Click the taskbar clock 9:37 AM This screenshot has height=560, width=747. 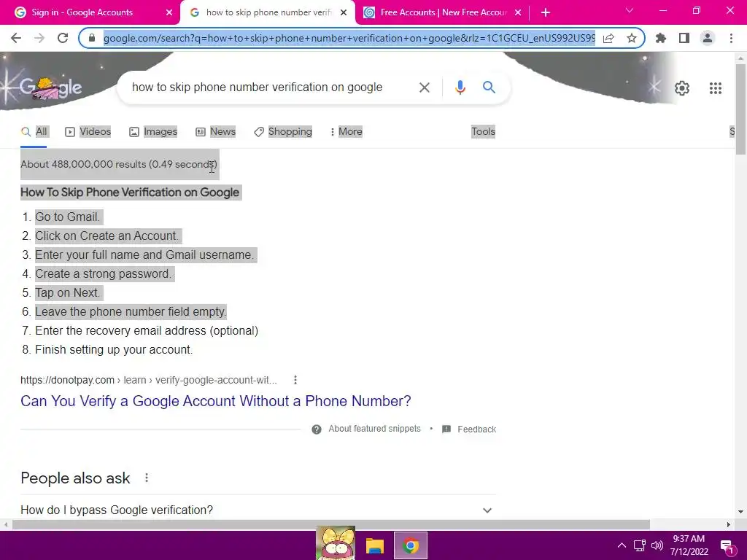(x=689, y=545)
